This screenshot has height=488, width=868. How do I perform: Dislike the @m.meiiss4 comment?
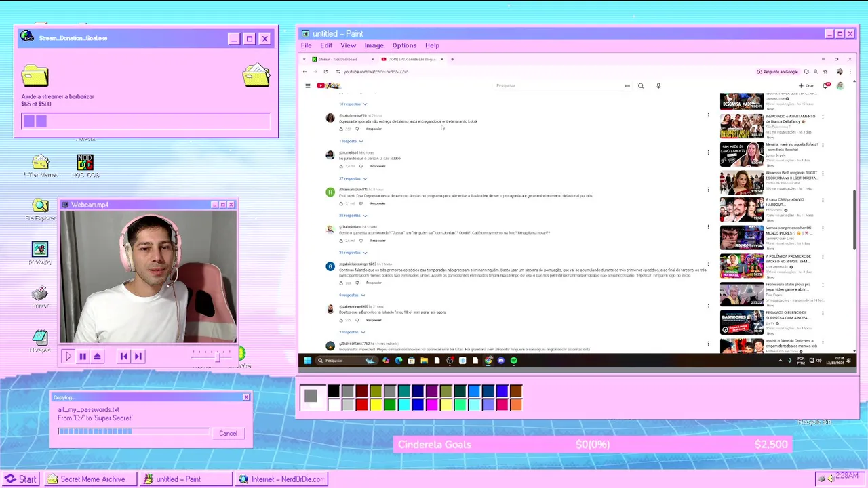pyautogui.click(x=361, y=166)
